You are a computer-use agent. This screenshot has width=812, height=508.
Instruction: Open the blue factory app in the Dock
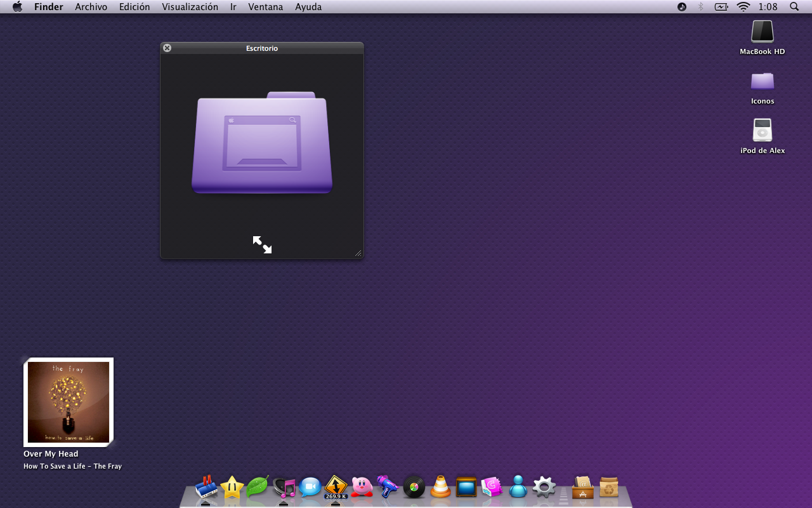tap(206, 487)
